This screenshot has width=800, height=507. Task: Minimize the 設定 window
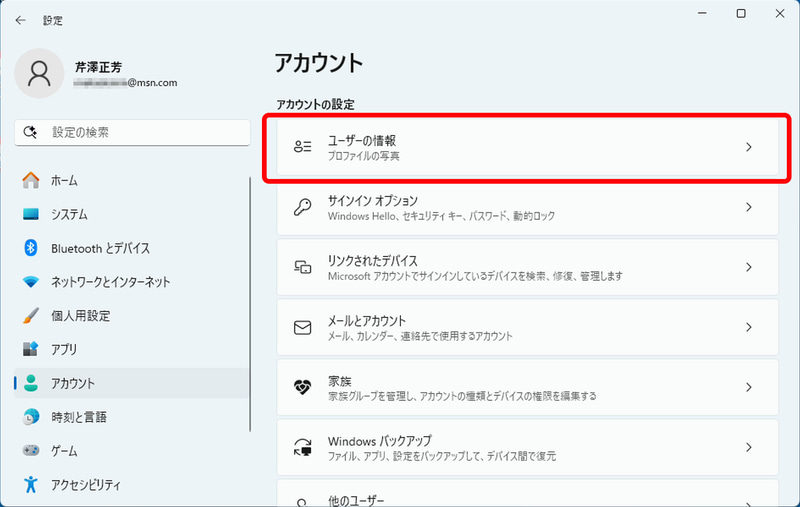pos(702,14)
